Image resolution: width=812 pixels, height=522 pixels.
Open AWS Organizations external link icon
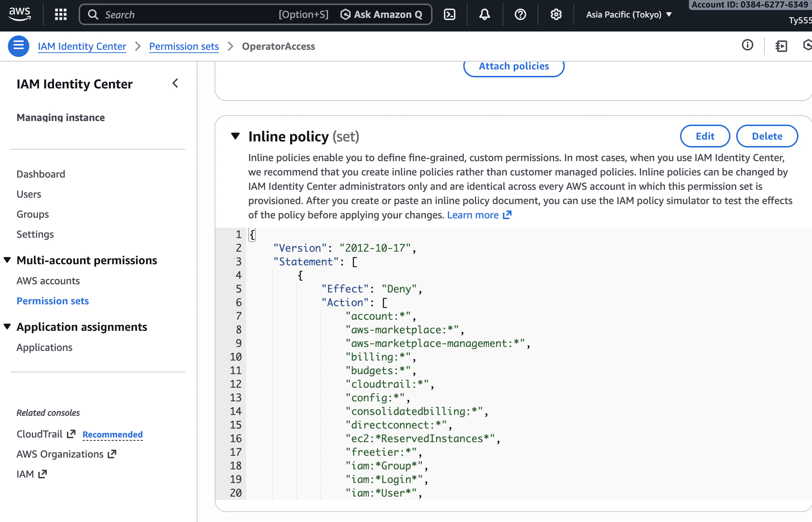point(112,454)
